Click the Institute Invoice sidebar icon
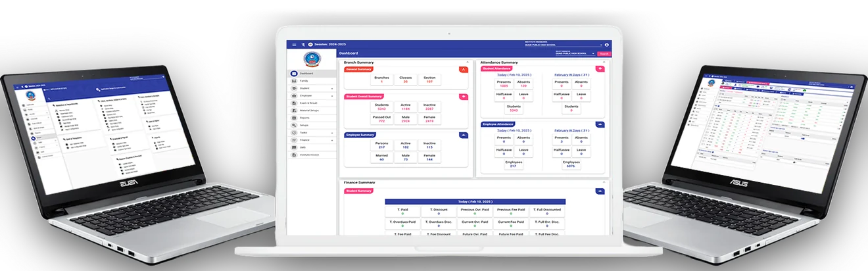This screenshot has width=868, height=271. point(294,155)
